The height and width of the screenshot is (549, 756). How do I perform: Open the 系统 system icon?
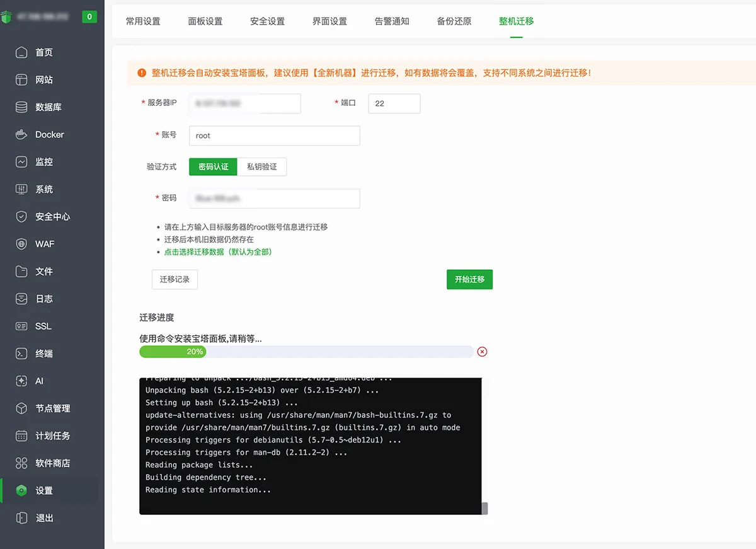coord(21,189)
